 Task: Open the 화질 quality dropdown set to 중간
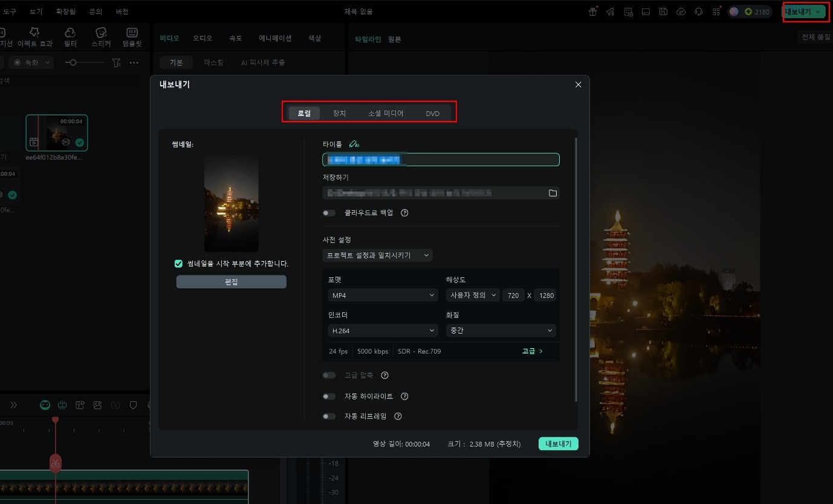pyautogui.click(x=501, y=331)
